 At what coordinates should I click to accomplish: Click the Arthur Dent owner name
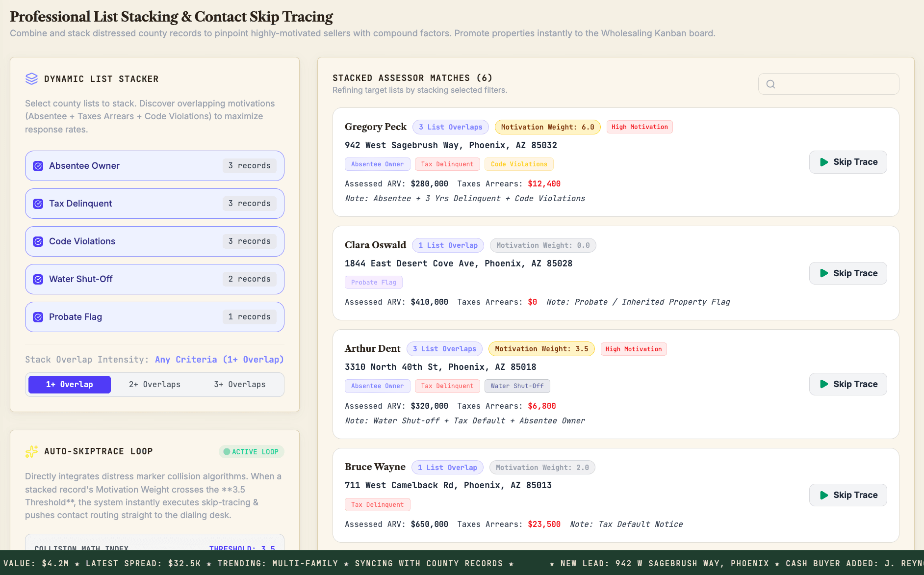[373, 348]
